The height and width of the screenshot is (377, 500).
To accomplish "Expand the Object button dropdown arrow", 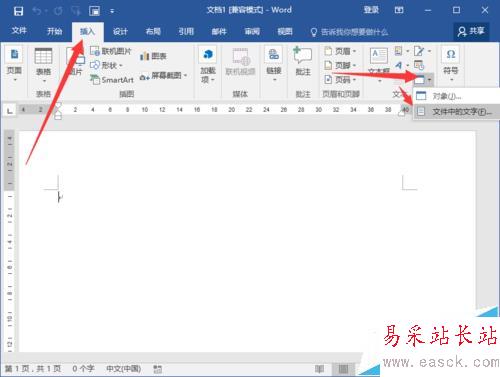I will [430, 80].
